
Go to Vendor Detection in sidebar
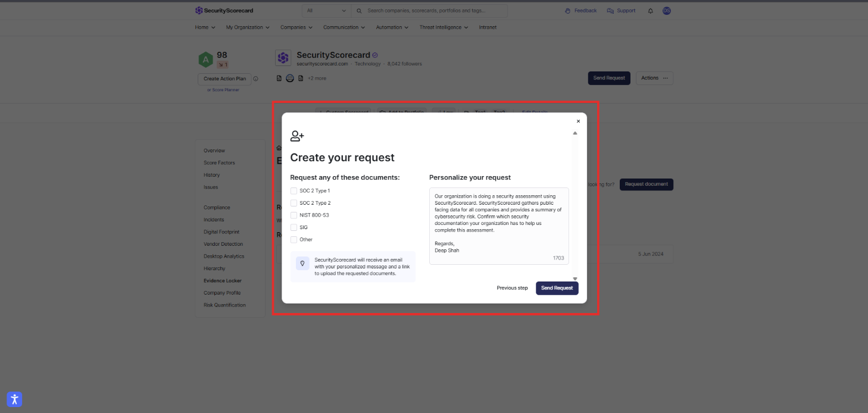point(223,244)
